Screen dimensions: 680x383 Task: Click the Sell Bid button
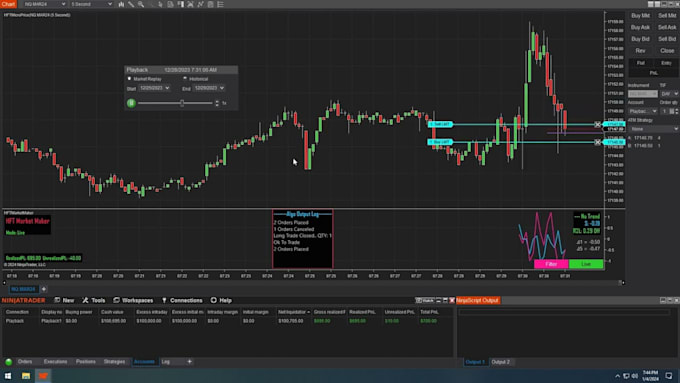click(667, 39)
